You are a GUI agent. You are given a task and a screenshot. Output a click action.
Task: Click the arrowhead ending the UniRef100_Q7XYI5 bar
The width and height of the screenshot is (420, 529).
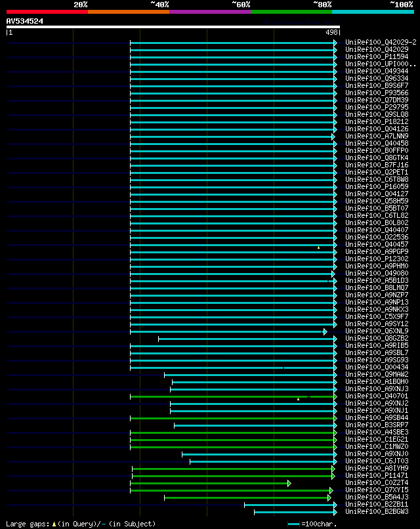pos(331,490)
